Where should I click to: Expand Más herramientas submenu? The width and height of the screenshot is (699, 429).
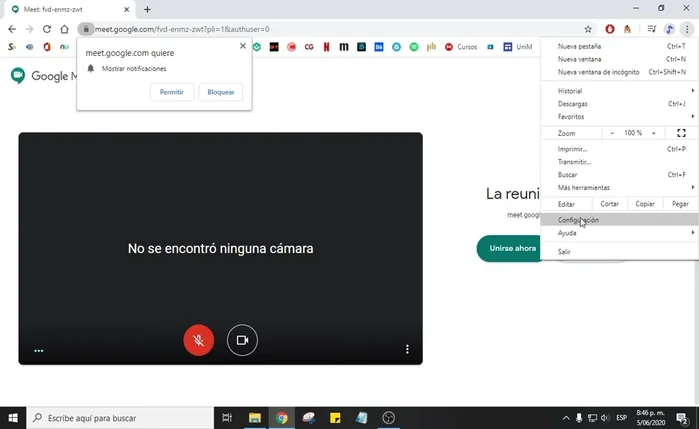(x=620, y=188)
